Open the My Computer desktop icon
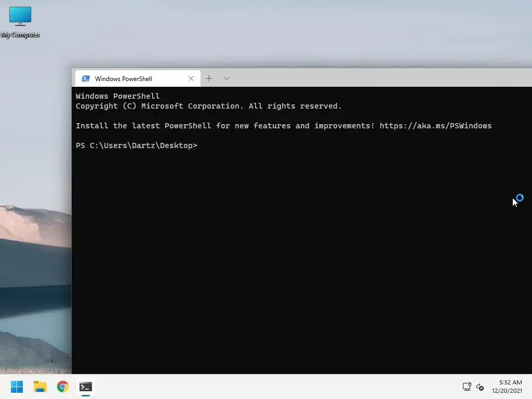The width and height of the screenshot is (532, 399). pyautogui.click(x=20, y=22)
